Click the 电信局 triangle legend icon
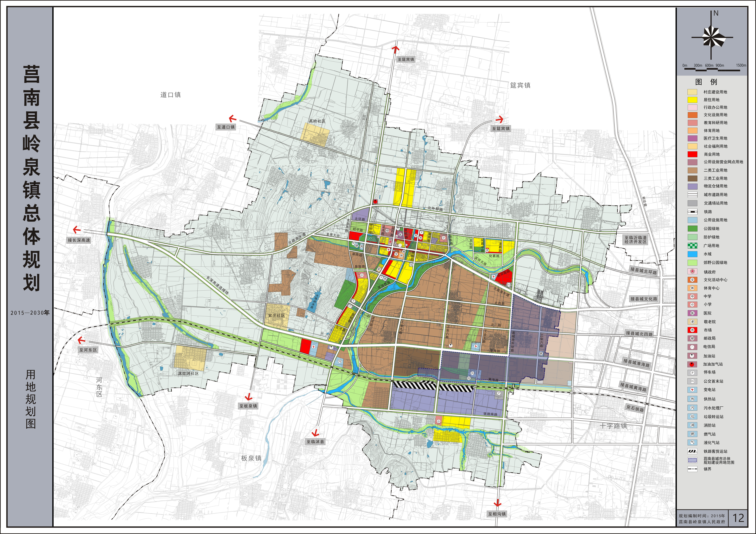The height and width of the screenshot is (534, 756). pyautogui.click(x=692, y=347)
